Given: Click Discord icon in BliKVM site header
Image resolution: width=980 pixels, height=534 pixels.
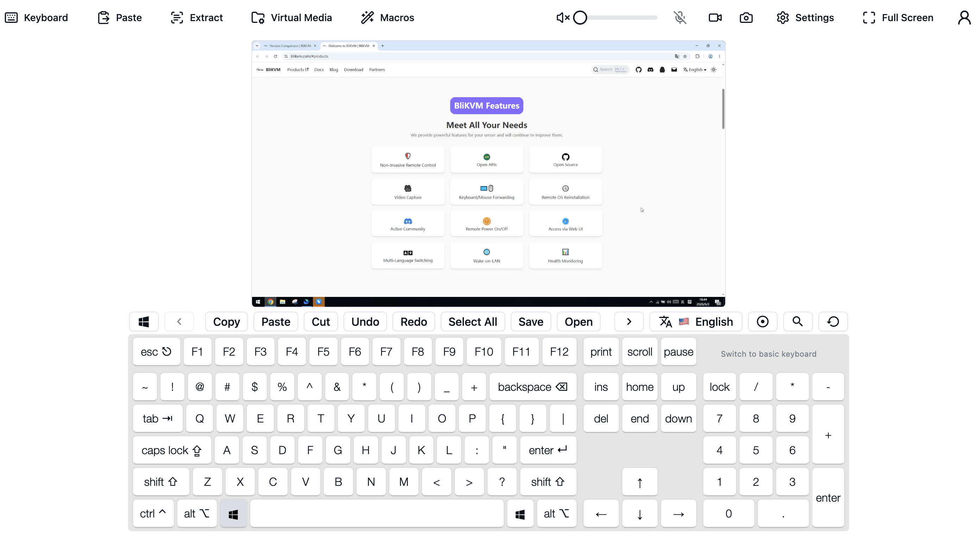Looking at the screenshot, I should click(651, 70).
